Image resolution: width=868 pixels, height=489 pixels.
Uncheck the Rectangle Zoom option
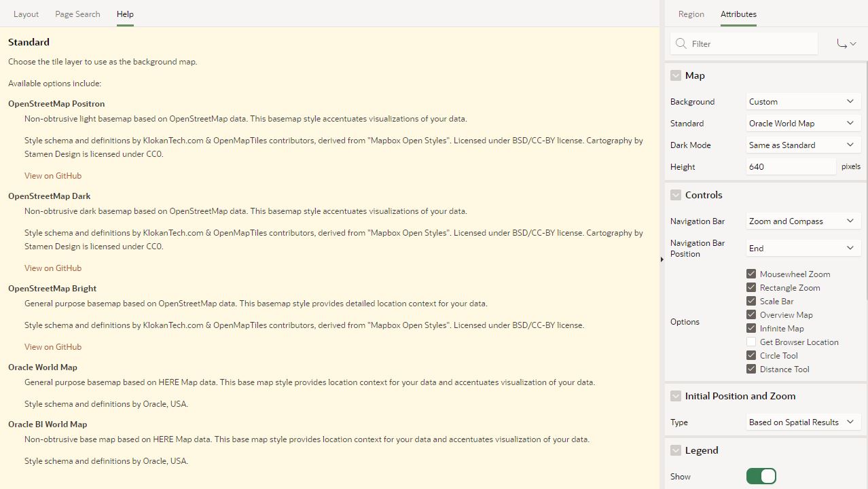pyautogui.click(x=751, y=287)
